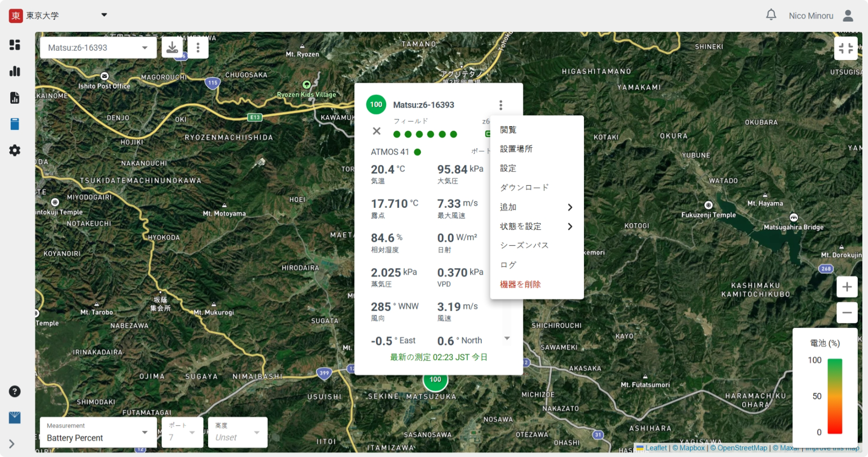Image resolution: width=868 pixels, height=457 pixels.
Task: Open the Matsu:z6-16393 device selector
Action: (98, 48)
